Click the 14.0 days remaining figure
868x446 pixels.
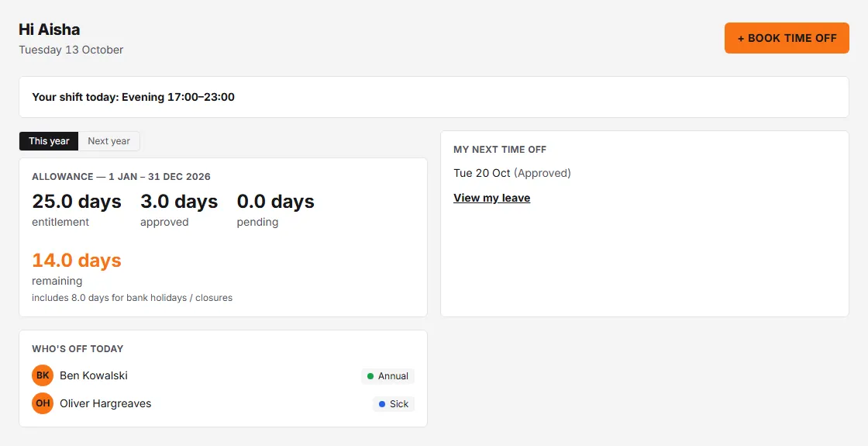(77, 261)
